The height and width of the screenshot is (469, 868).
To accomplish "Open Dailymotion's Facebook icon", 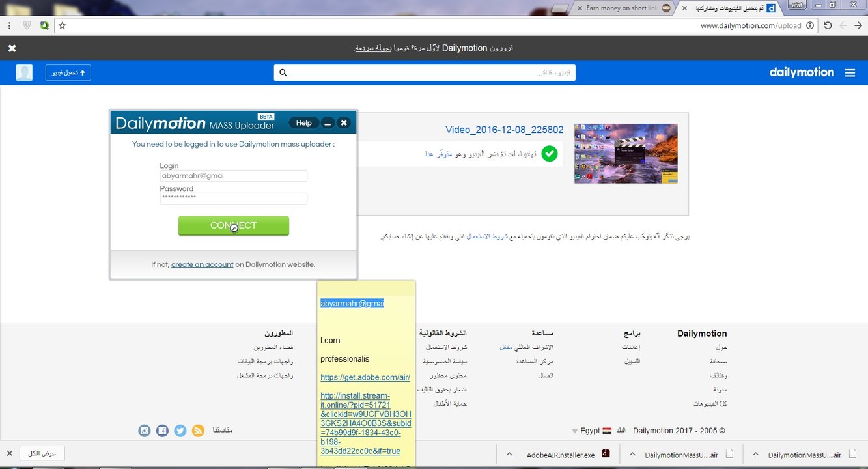I will click(x=162, y=431).
